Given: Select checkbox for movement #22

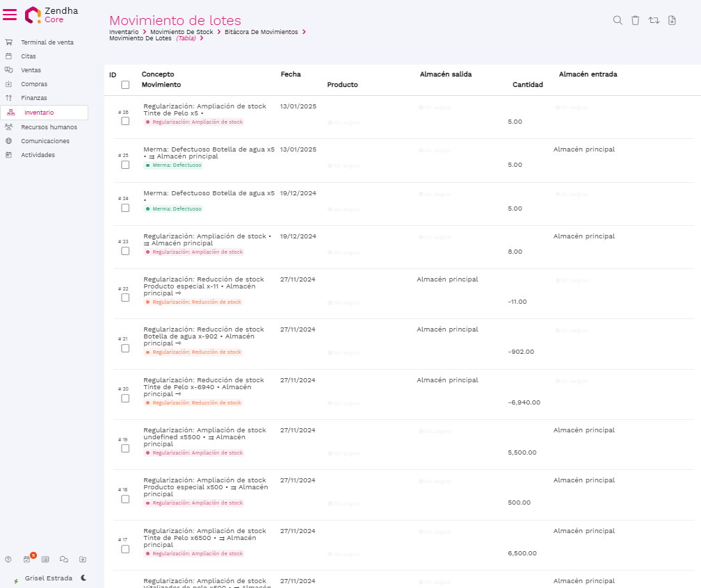Looking at the screenshot, I should click(125, 297).
